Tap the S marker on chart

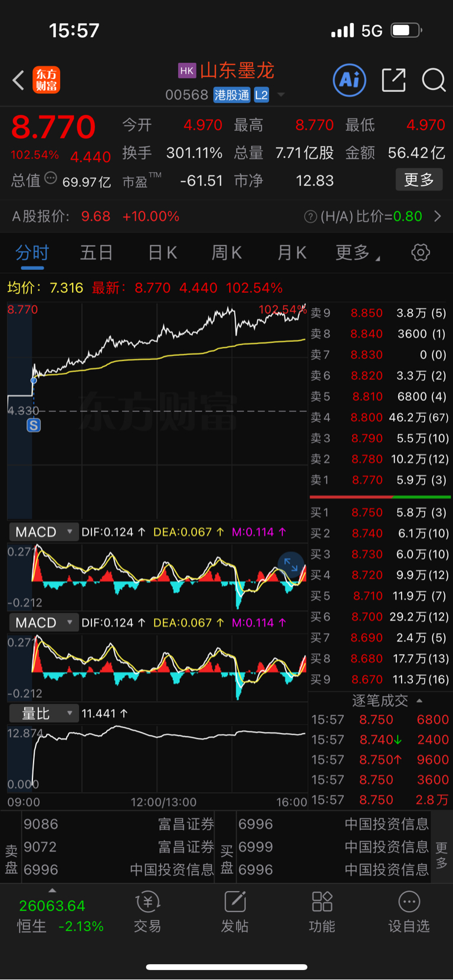pos(34,425)
